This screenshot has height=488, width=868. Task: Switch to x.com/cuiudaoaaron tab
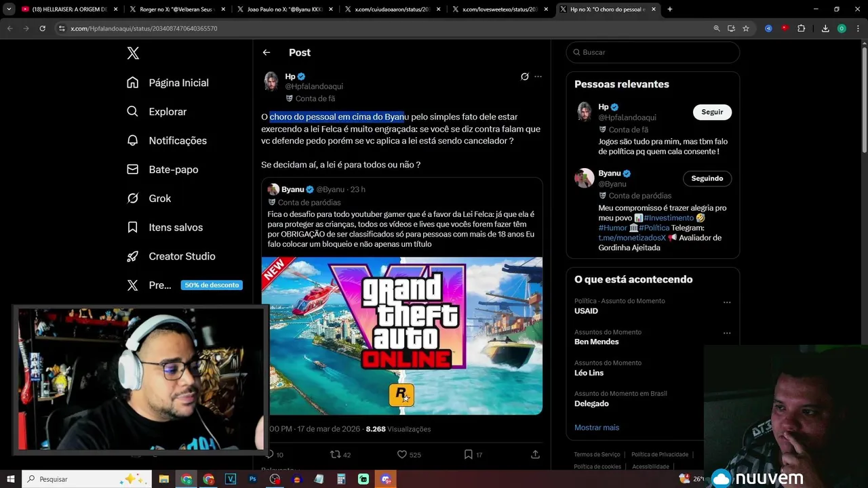point(392,9)
